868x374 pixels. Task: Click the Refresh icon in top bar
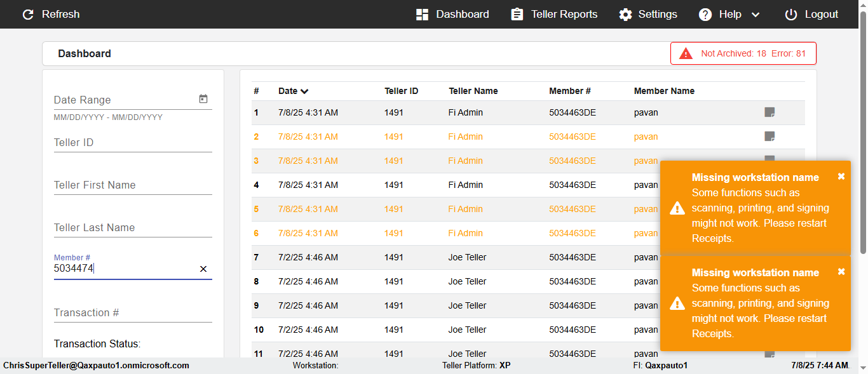(28, 15)
